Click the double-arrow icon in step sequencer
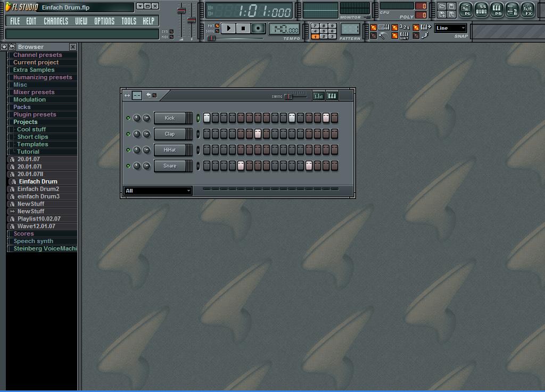The height and width of the screenshot is (392, 545). click(x=127, y=96)
